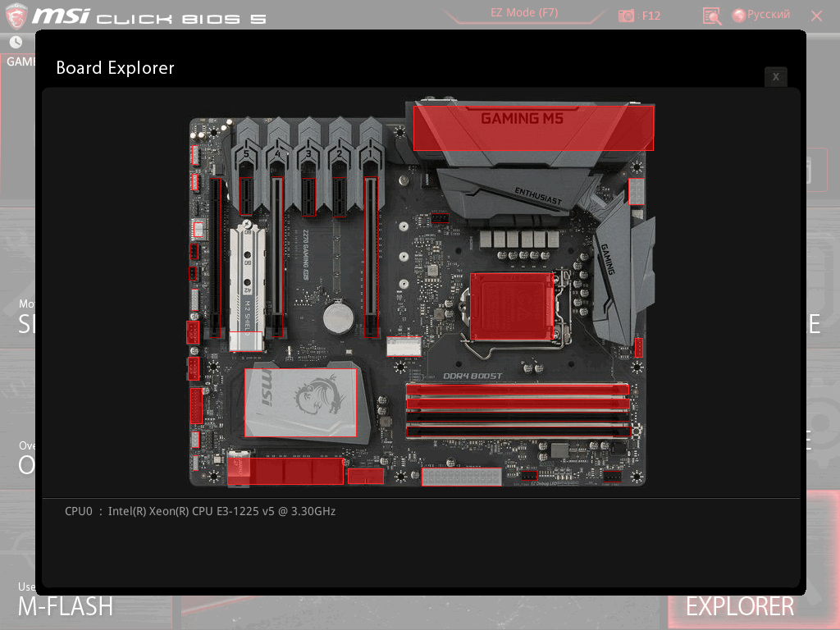This screenshot has width=840, height=630.
Task: Select the leftmost long PCIe slot
Action: pyautogui.click(x=215, y=258)
